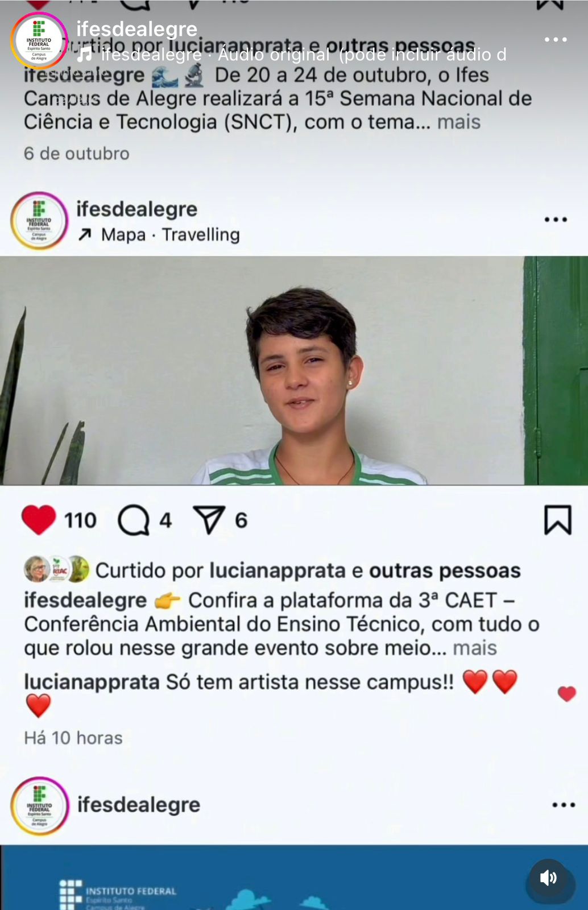Open three-dot menu of CAET post
The image size is (588, 910).
556,220
